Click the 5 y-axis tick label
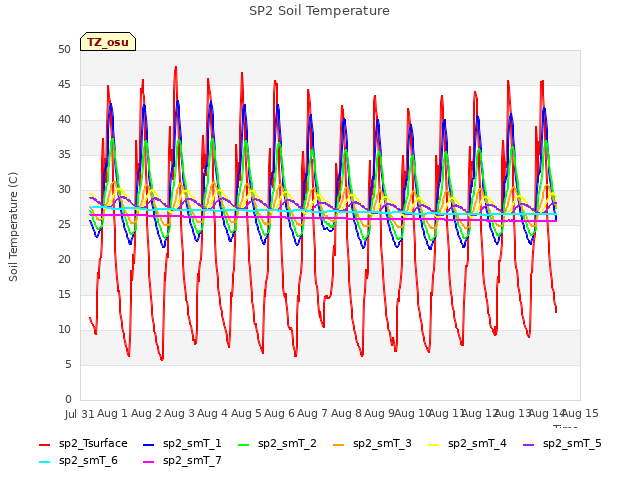Image resolution: width=640 pixels, height=480 pixels. click(x=68, y=364)
